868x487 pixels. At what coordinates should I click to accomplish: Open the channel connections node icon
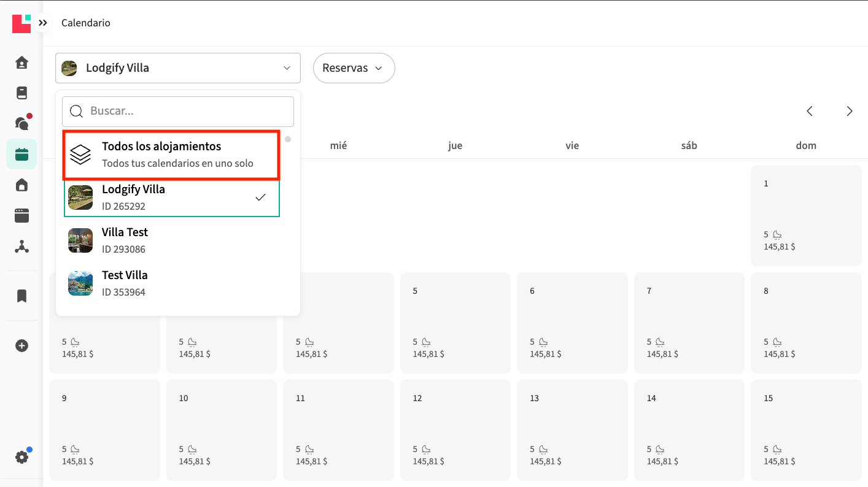coord(21,247)
